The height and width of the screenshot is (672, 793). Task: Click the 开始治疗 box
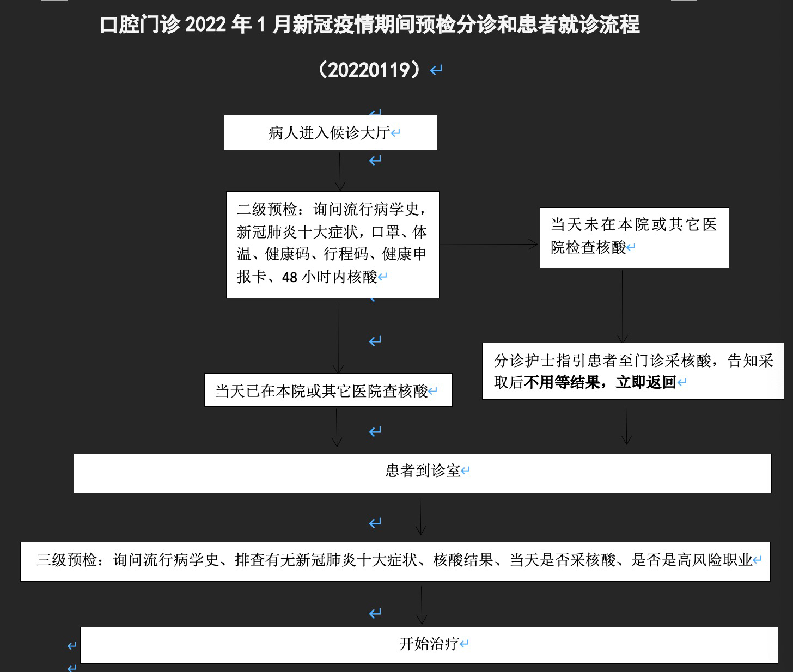(x=429, y=645)
